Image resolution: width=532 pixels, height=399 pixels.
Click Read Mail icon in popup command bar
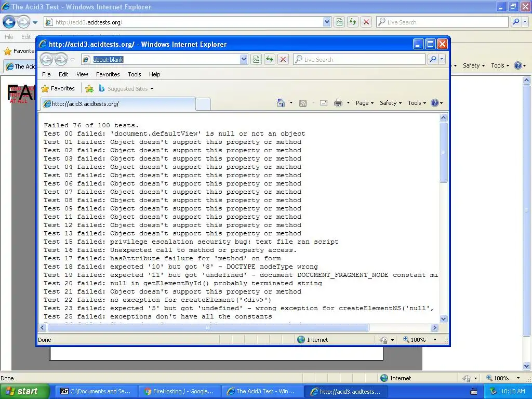[x=324, y=103]
